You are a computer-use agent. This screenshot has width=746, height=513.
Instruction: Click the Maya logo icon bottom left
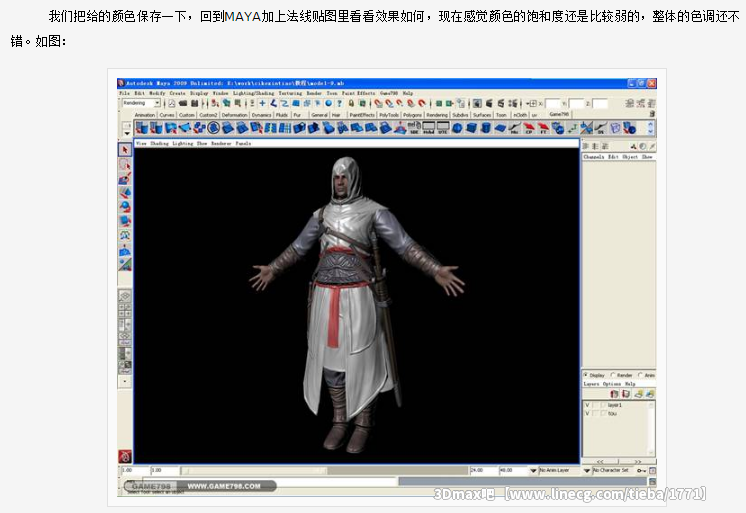[x=125, y=456]
